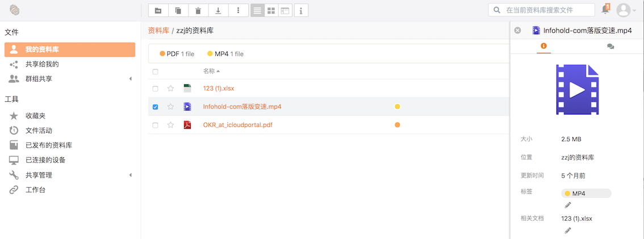Open the more-operations three-dot menu
Image resolution: width=644 pixels, height=239 pixels.
click(x=238, y=11)
